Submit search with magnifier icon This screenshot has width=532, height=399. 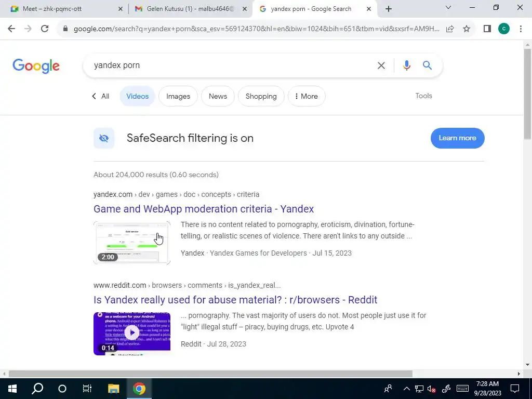pos(427,65)
